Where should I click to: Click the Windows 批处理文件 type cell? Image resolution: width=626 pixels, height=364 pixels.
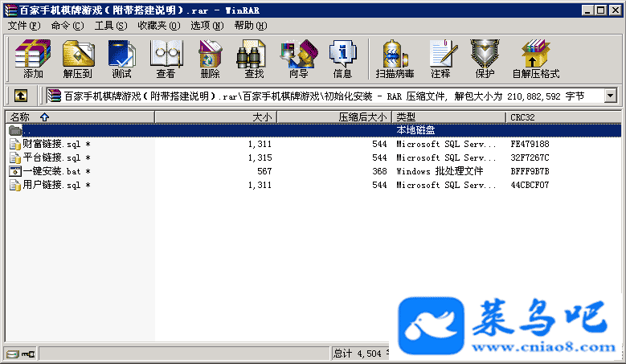pos(440,171)
